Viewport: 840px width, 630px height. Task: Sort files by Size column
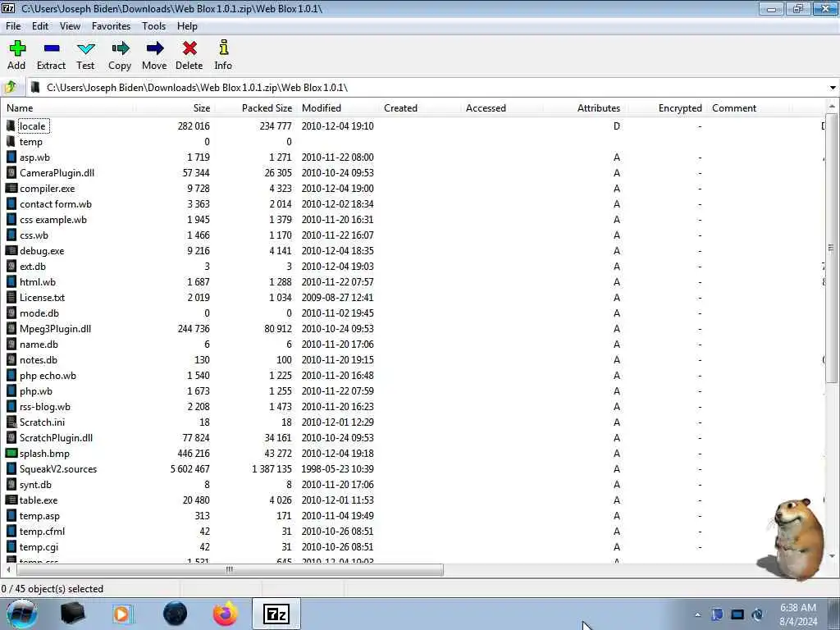coord(175,108)
